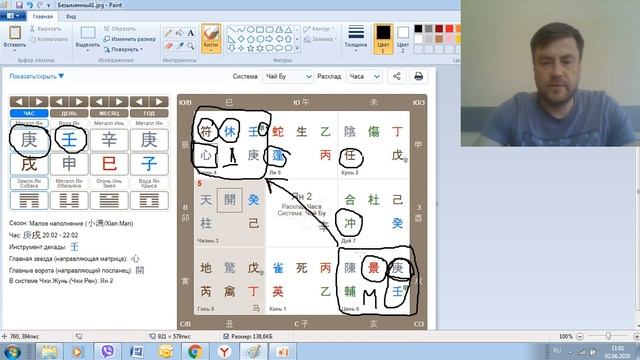Select the Text tool

(x=191, y=33)
